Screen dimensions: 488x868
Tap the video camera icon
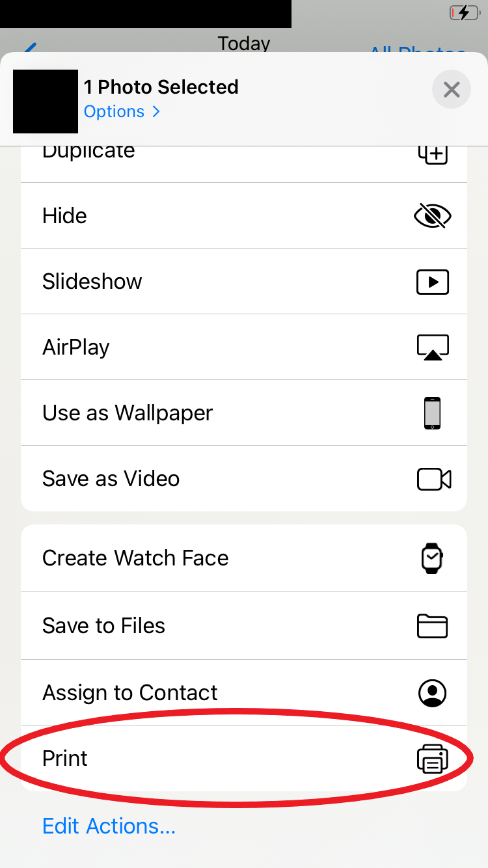(433, 479)
